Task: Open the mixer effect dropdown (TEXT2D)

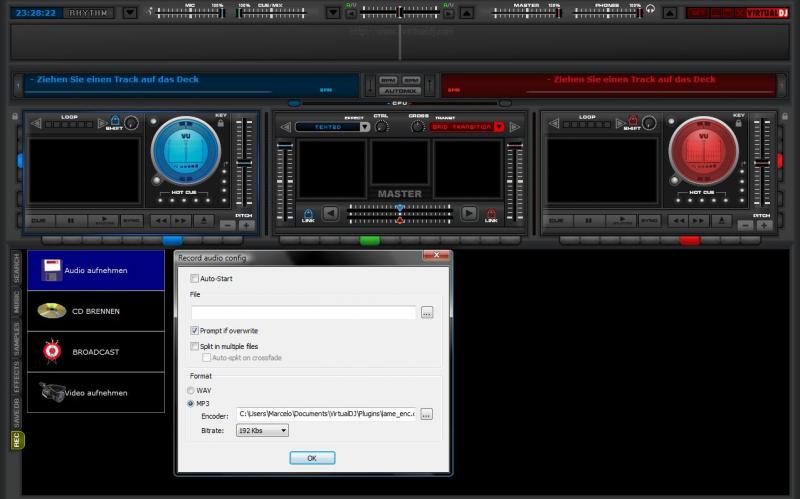Action: (364, 127)
